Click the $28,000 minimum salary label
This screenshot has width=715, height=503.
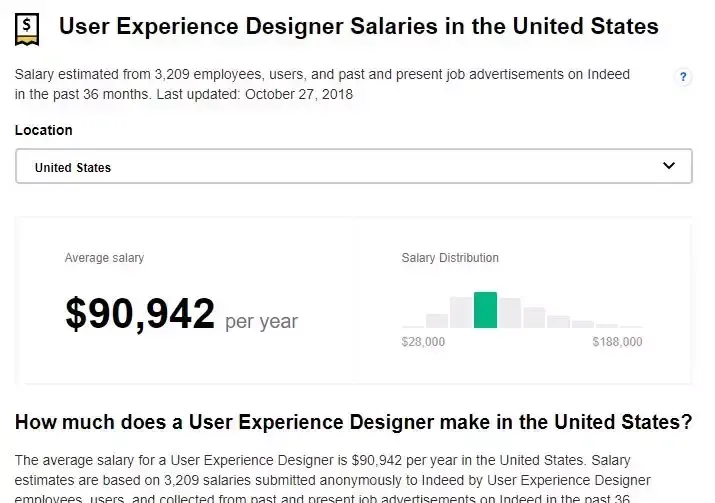pos(423,342)
